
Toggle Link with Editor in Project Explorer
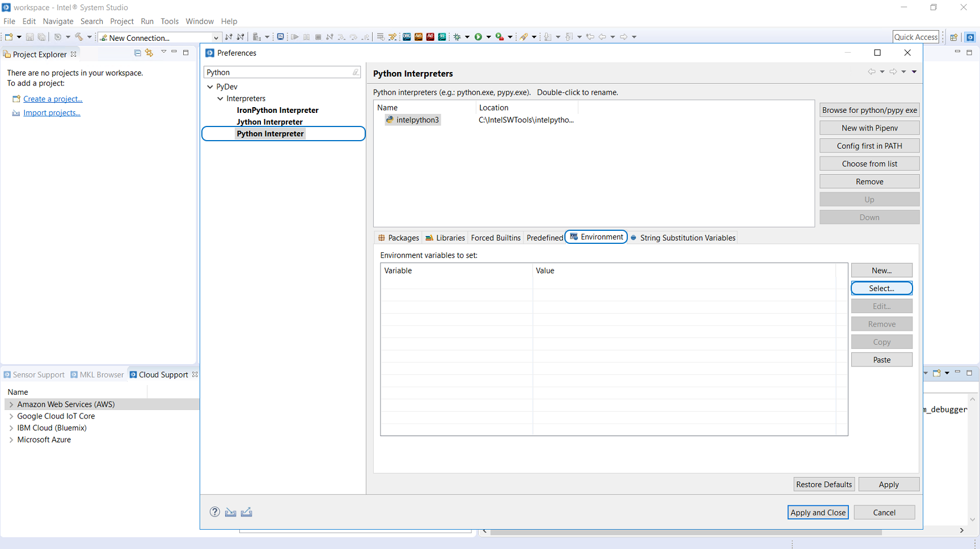[x=149, y=53]
